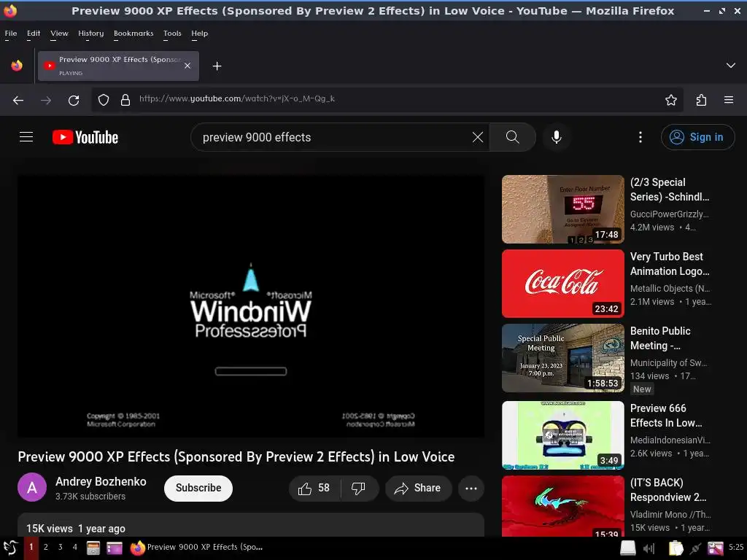Sign in to YouTube
Viewport: 747px width, 560px height.
pyautogui.click(x=697, y=137)
